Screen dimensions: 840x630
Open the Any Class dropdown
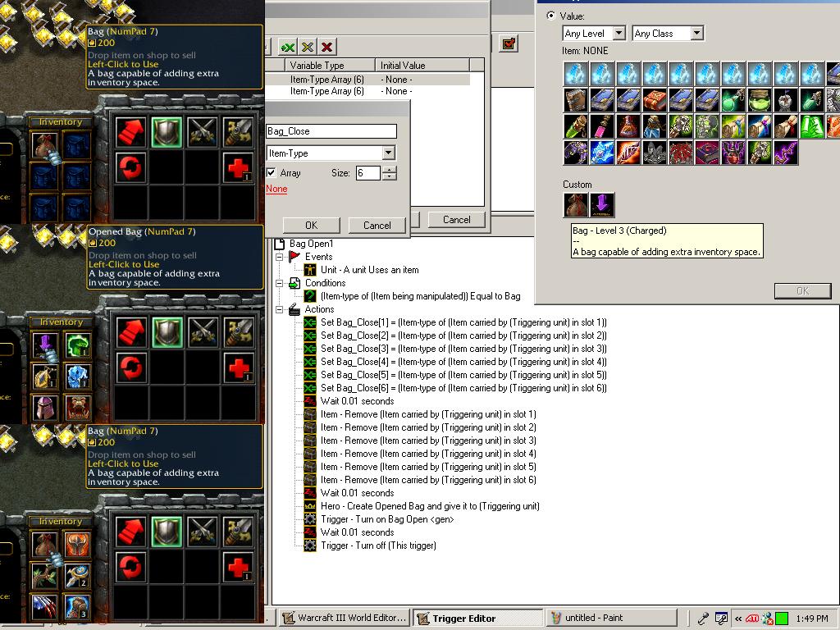[x=696, y=34]
